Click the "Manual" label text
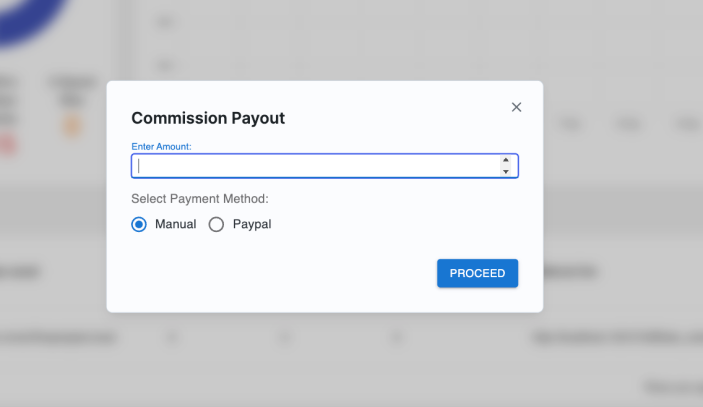703x407 pixels. tap(175, 224)
